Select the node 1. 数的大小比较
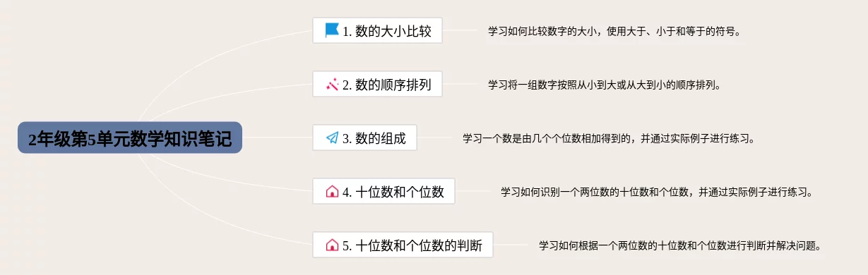This screenshot has width=868, height=275. [x=377, y=30]
